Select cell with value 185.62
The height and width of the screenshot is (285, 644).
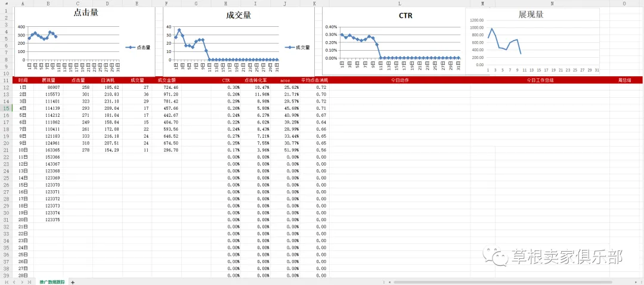[x=107, y=88]
